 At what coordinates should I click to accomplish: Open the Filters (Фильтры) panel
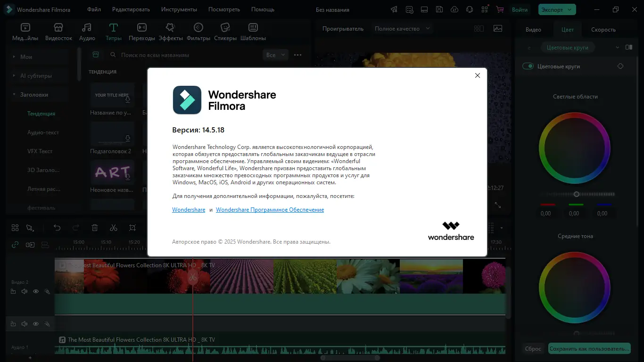[198, 32]
